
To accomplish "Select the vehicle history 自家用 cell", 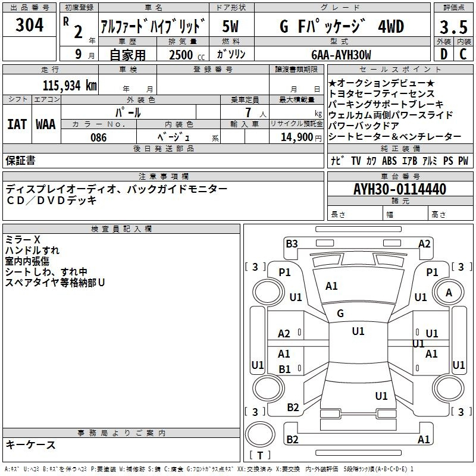I will click(127, 55).
